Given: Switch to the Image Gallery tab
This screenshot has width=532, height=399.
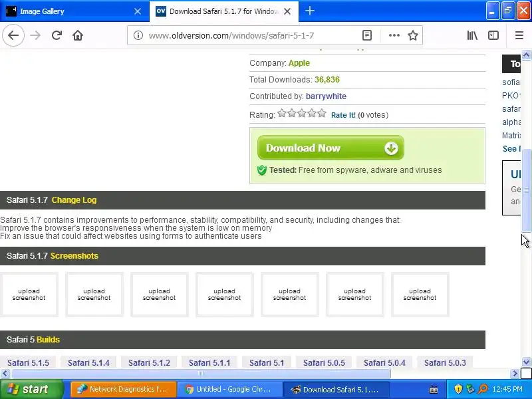Looking at the screenshot, I should (74, 11).
